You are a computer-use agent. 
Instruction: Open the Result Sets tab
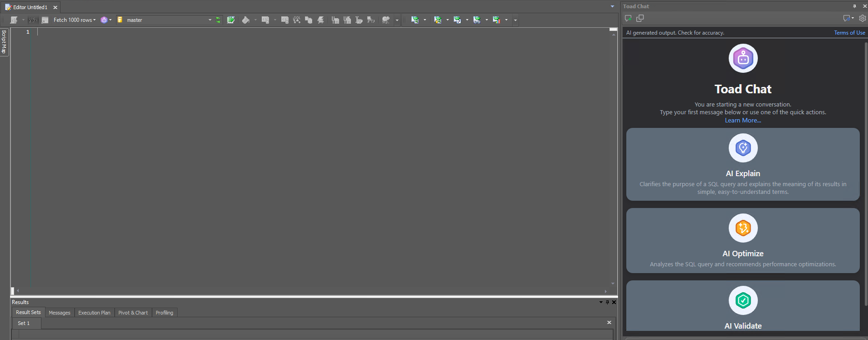click(28, 312)
